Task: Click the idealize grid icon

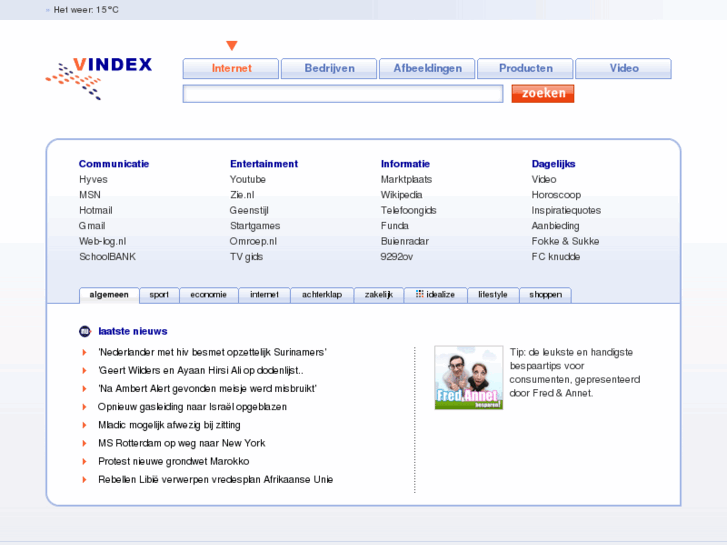Action: click(x=420, y=294)
